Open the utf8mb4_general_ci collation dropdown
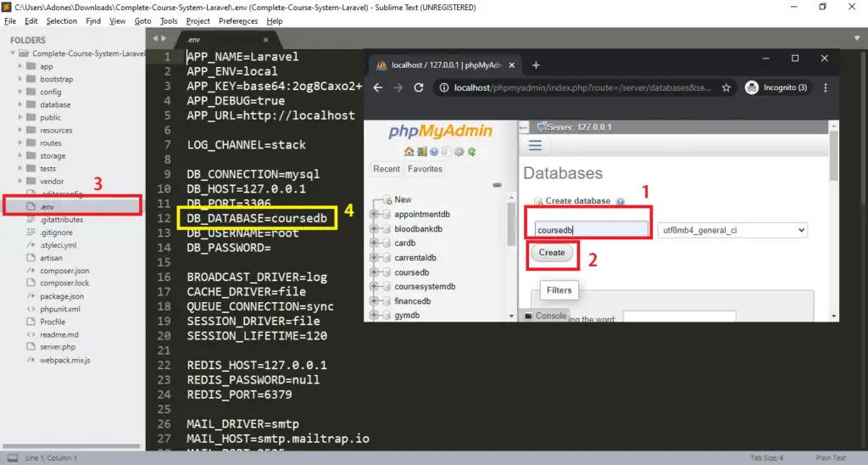The width and height of the screenshot is (868, 465). 732,230
